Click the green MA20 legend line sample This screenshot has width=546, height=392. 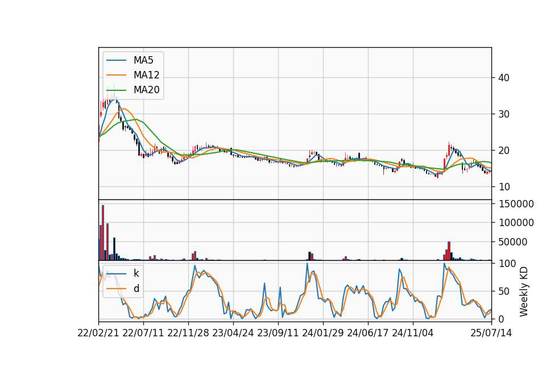coord(116,90)
